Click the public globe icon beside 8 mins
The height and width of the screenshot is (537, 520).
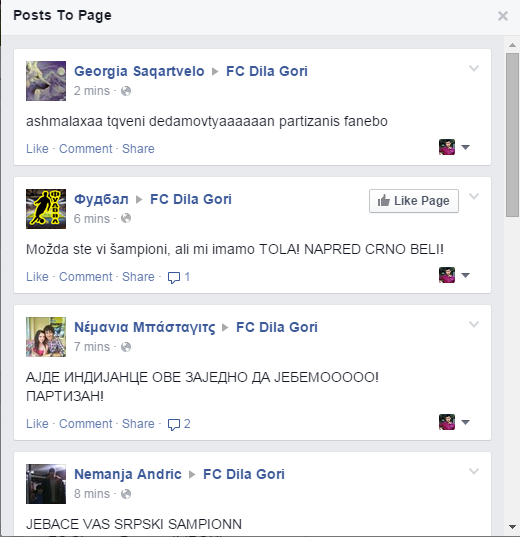click(126, 494)
